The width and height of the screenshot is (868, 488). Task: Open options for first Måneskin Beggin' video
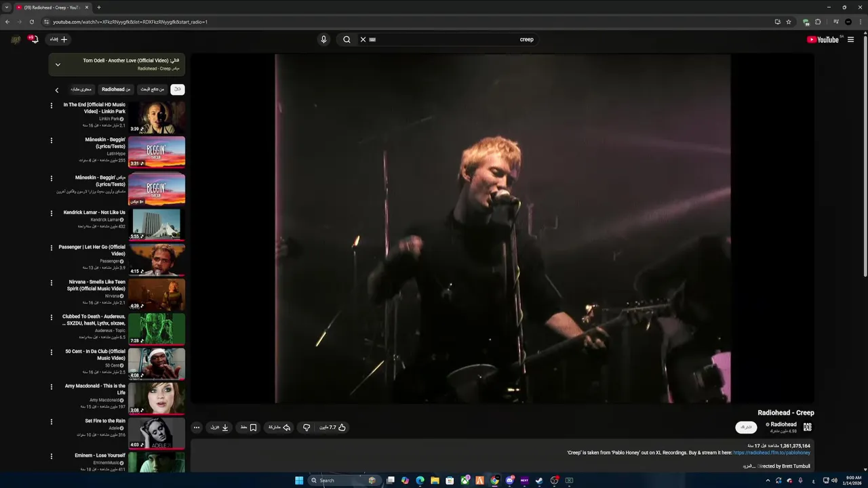(x=52, y=140)
